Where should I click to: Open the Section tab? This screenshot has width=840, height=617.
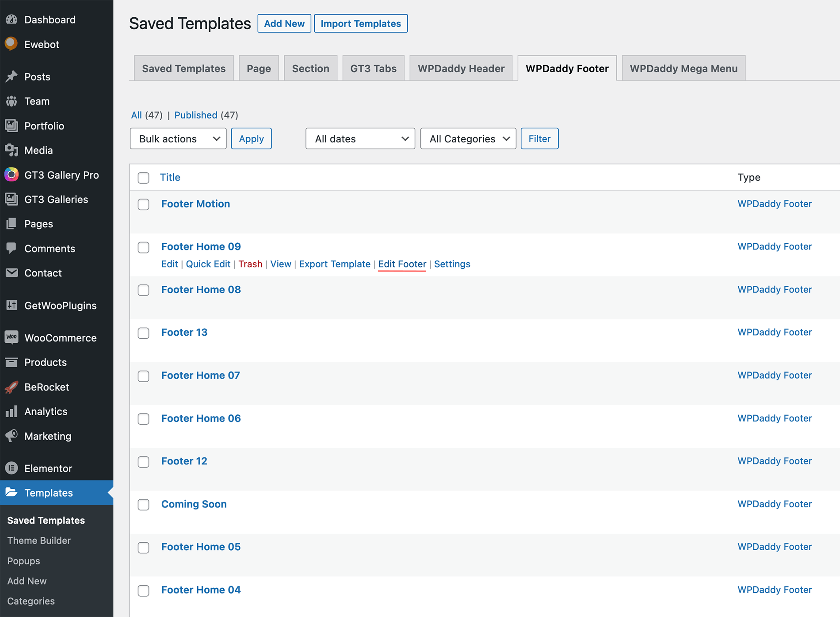pos(311,68)
